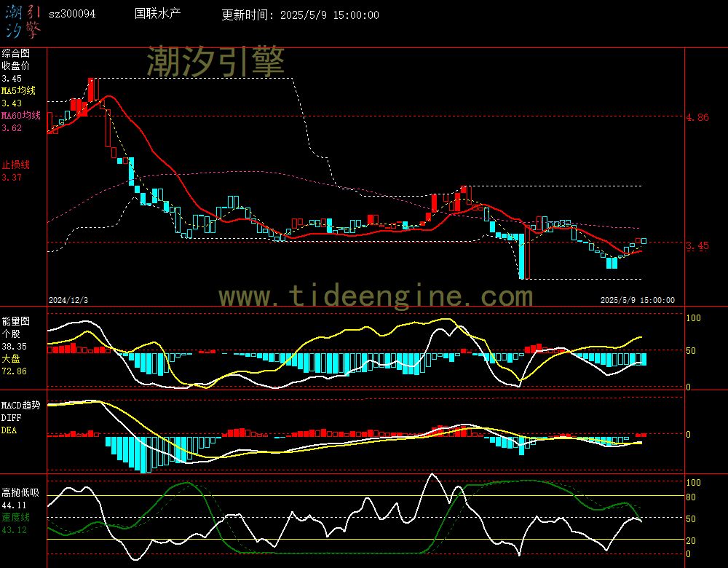Click the MA5 value 3.43
The width and height of the screenshot is (728, 568).
coord(12,103)
